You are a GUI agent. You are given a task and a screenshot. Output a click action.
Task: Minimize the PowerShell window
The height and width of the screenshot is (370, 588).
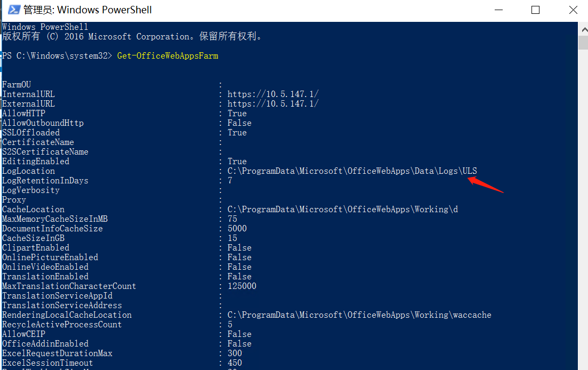tap(498, 10)
